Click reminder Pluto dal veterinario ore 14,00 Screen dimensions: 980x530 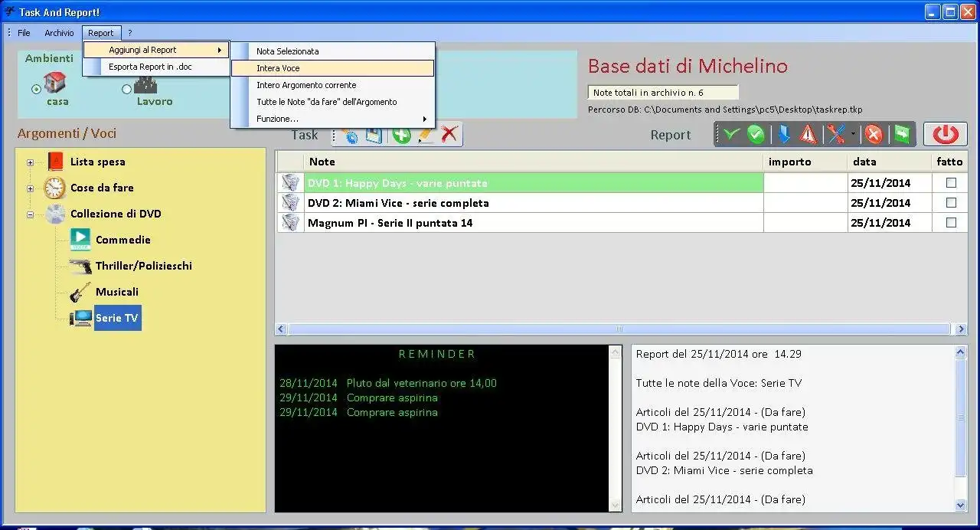(421, 383)
